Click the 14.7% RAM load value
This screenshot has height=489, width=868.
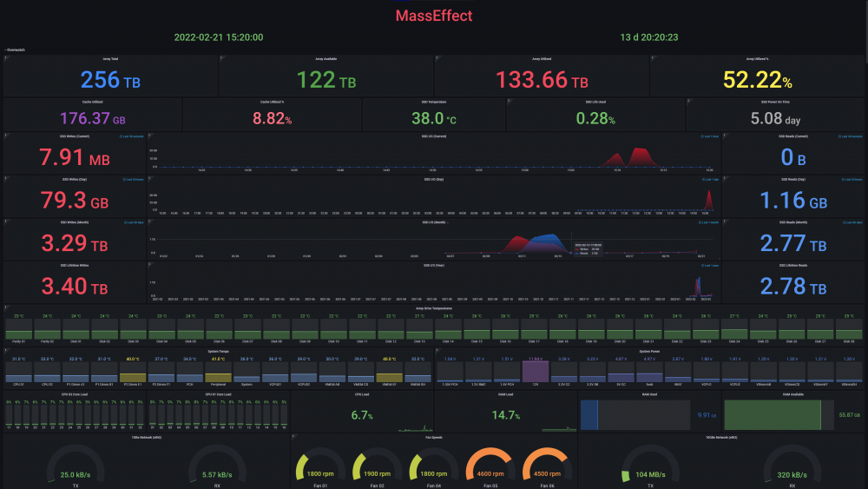[505, 415]
